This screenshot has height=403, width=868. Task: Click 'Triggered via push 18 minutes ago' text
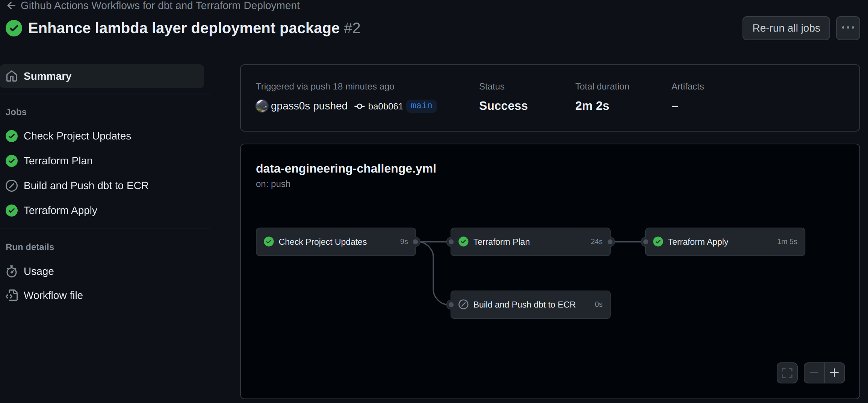[325, 87]
